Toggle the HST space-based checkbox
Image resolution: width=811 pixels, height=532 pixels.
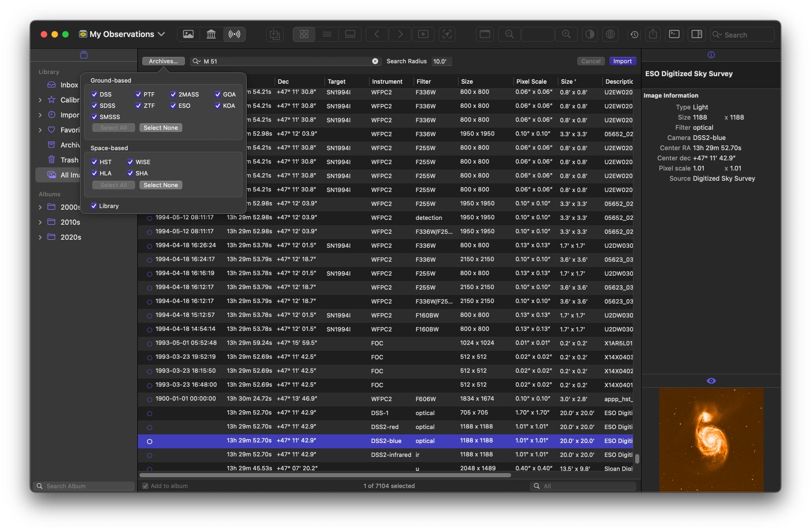[x=94, y=162]
